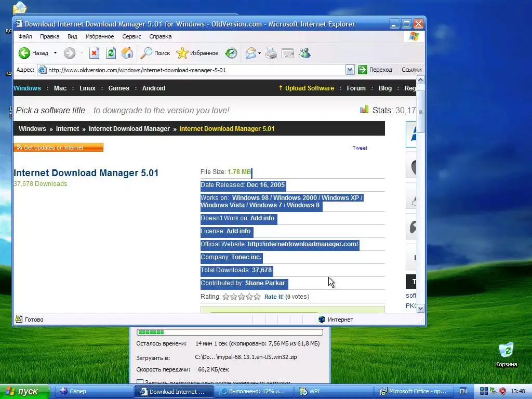
Task: Open the Home page icon
Action: 127,53
